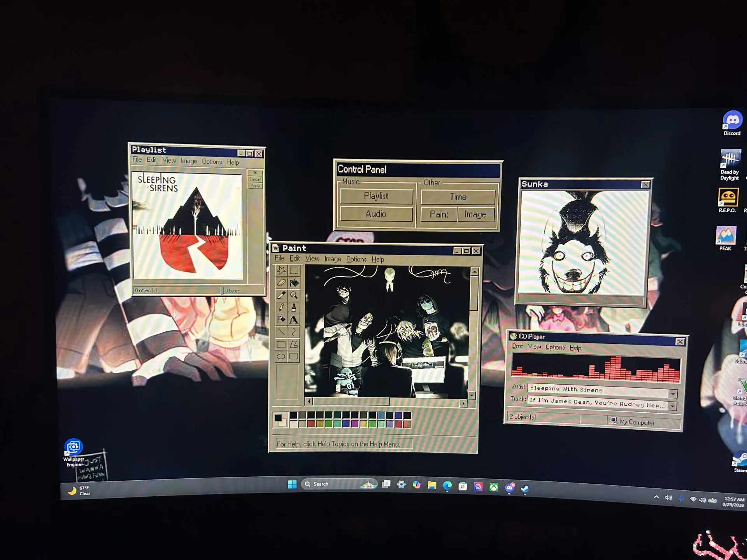Select the Polygon tool in Paint
Screen dimensions: 747x560
pyautogui.click(x=294, y=344)
